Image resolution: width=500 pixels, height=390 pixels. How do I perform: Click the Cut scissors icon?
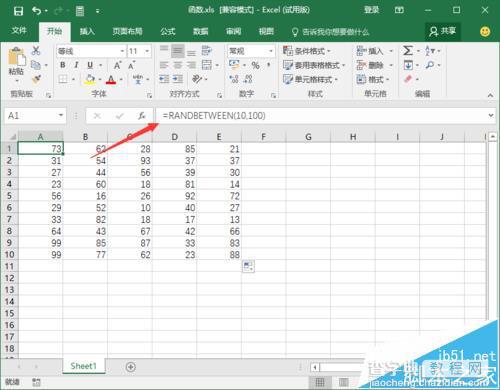tap(36, 51)
